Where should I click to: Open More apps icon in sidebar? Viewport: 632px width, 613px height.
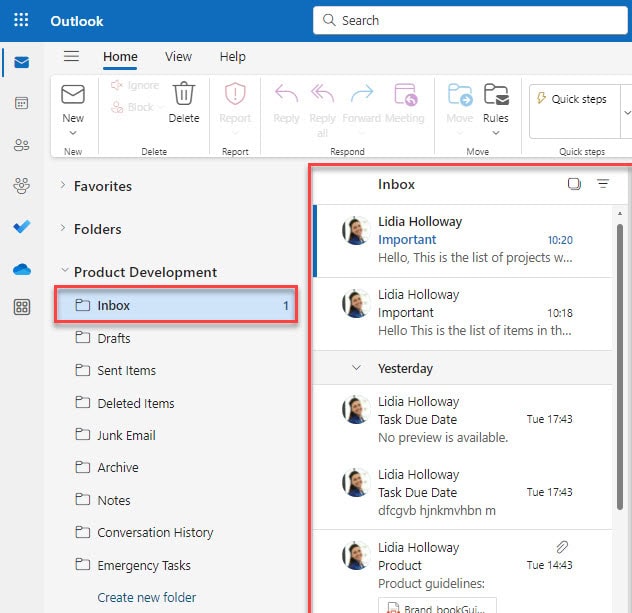21,307
